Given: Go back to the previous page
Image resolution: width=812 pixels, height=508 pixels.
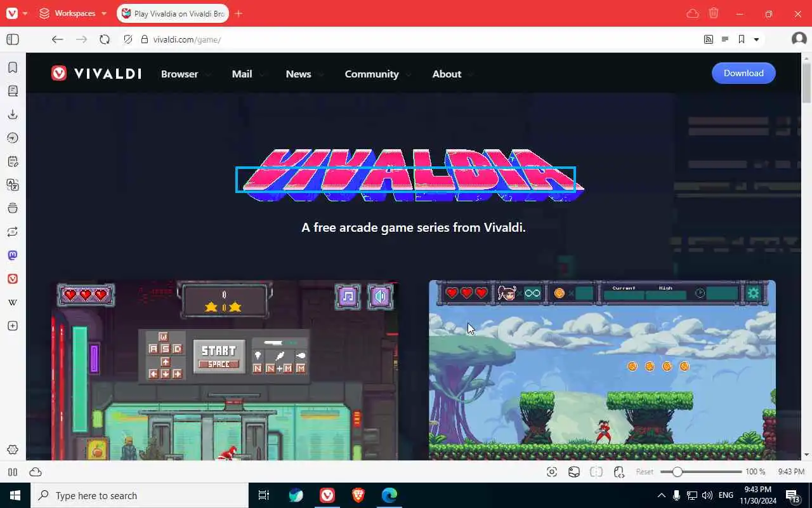Looking at the screenshot, I should coord(57,39).
